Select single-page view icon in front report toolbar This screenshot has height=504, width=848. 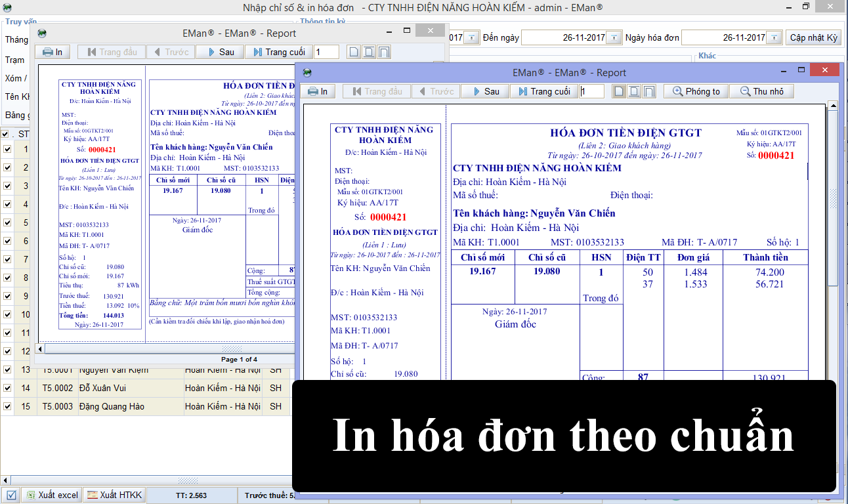click(619, 91)
